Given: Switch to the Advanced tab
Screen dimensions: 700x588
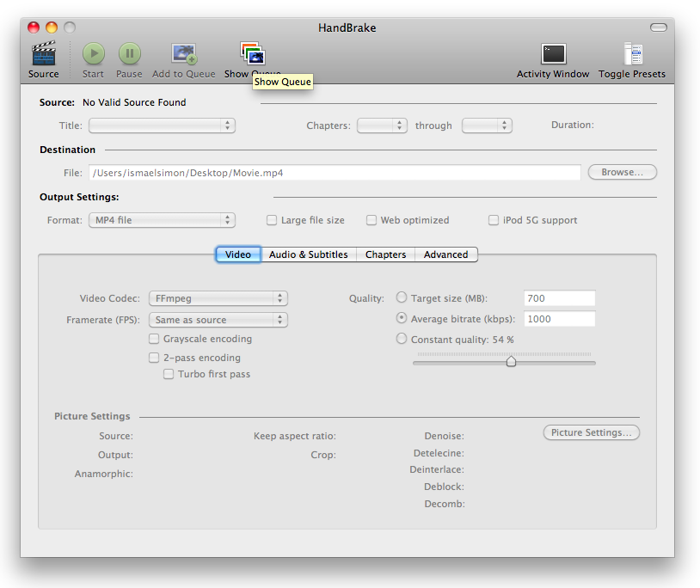Looking at the screenshot, I should [x=446, y=254].
